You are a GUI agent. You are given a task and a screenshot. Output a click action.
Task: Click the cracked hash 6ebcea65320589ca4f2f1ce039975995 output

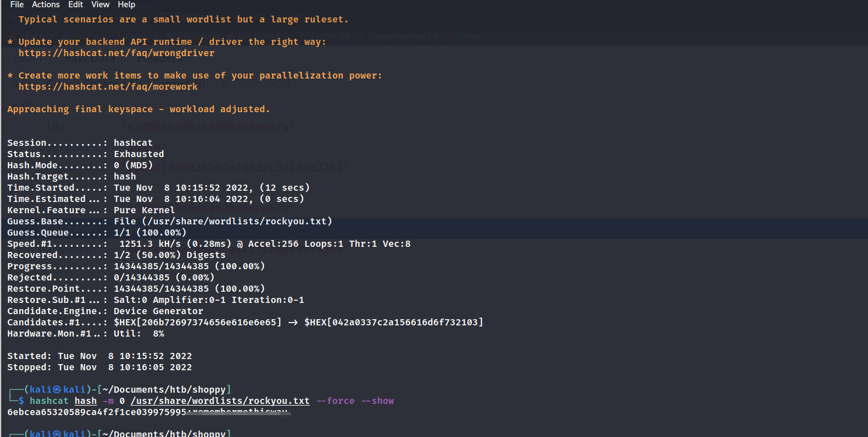97,412
